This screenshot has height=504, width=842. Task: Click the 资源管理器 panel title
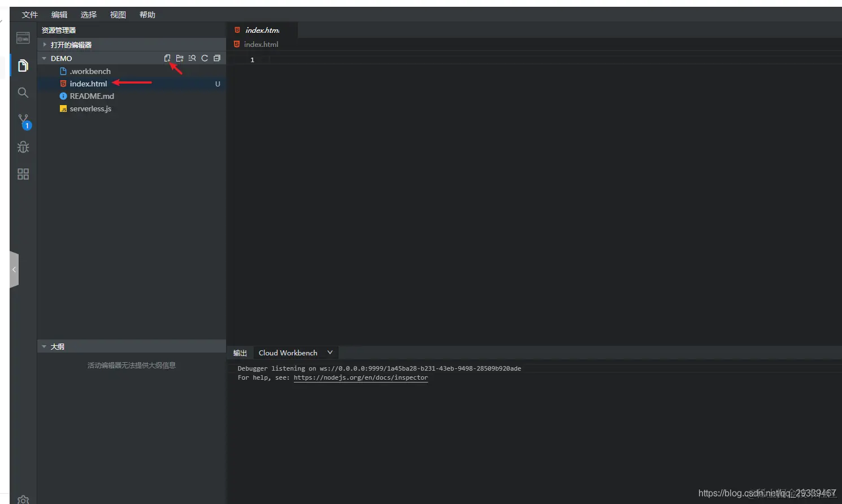(x=59, y=31)
